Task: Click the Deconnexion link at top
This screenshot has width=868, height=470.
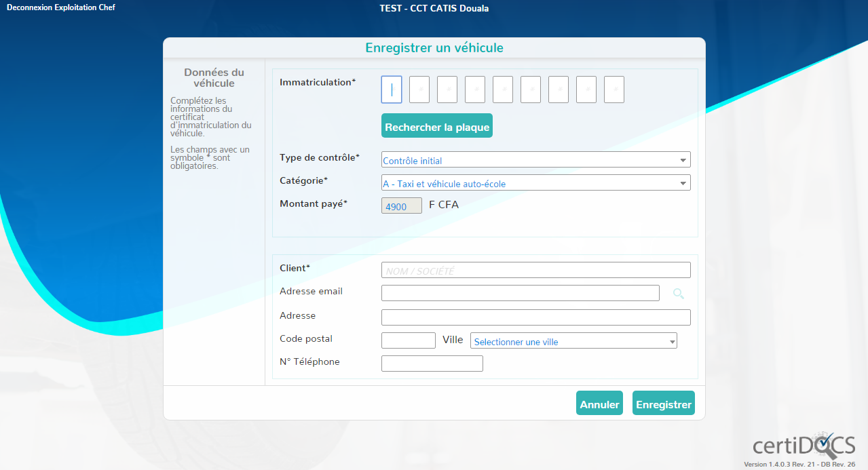Action: click(29, 8)
